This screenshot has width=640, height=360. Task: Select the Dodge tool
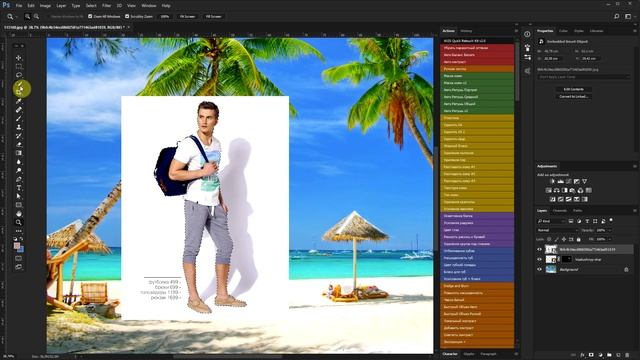19,170
